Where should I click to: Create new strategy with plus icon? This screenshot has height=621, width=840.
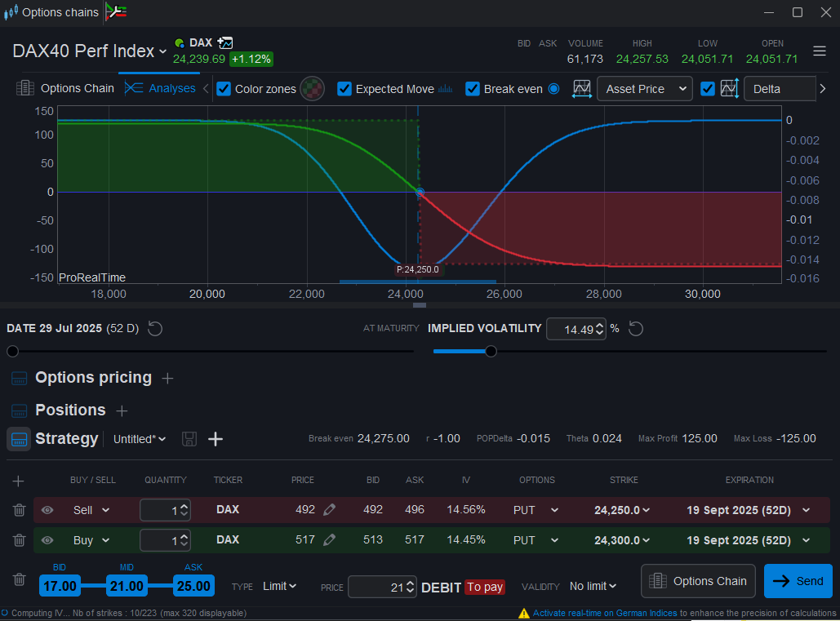click(x=216, y=439)
